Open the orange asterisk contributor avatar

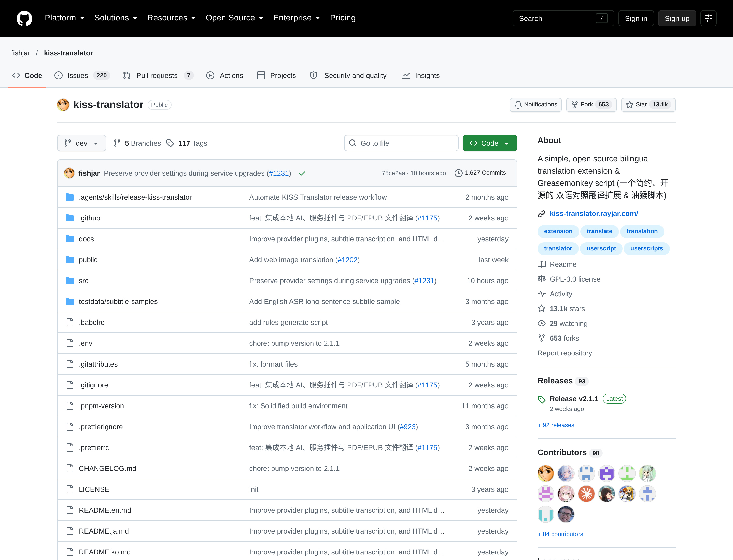coord(586,494)
